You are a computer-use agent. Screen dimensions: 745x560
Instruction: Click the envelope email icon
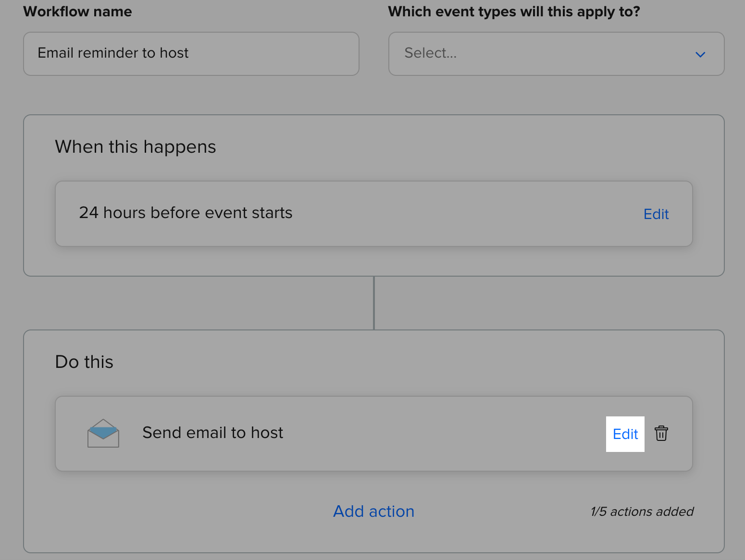coord(103,433)
